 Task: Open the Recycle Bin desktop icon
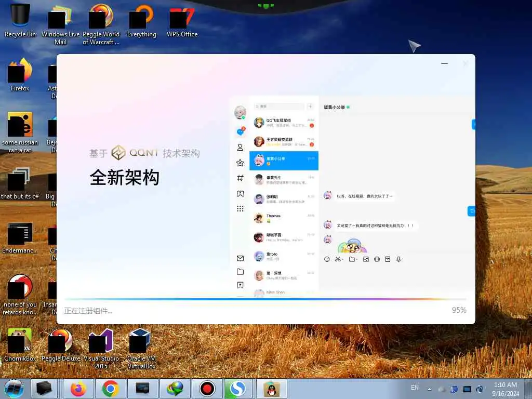coord(20,20)
